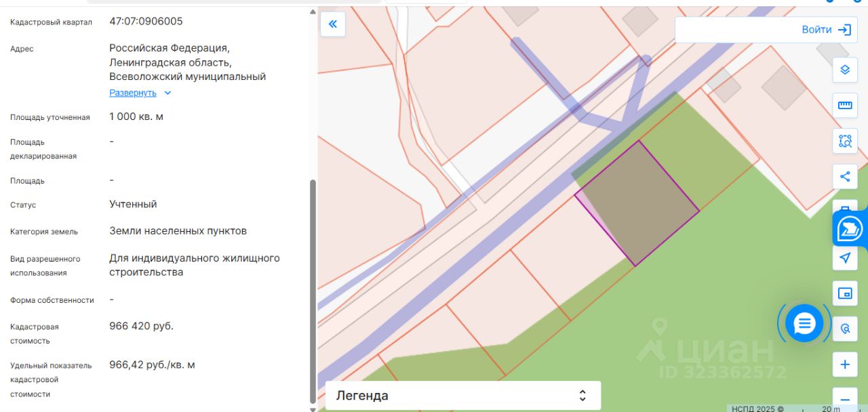Click the Легенда up-down arrows
Image resolution: width=868 pixels, height=412 pixels.
click(582, 396)
